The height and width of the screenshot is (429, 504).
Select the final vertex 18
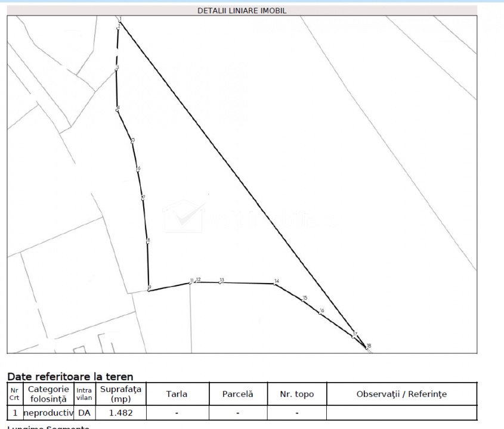click(367, 347)
